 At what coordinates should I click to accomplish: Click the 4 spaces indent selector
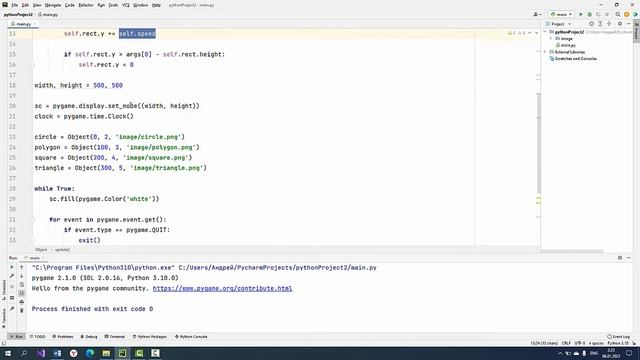pyautogui.click(x=596, y=343)
